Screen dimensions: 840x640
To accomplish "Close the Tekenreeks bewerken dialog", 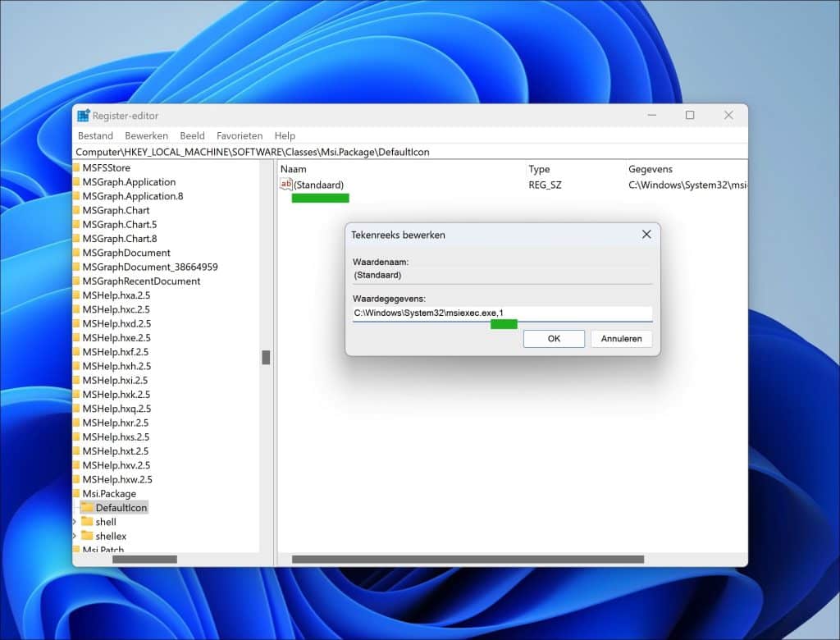I will (x=646, y=234).
